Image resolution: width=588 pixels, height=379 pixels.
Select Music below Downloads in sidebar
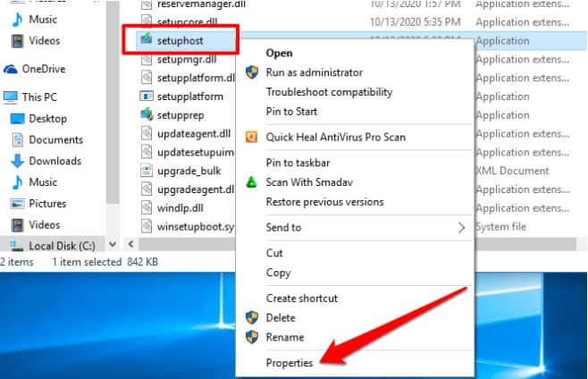43,182
